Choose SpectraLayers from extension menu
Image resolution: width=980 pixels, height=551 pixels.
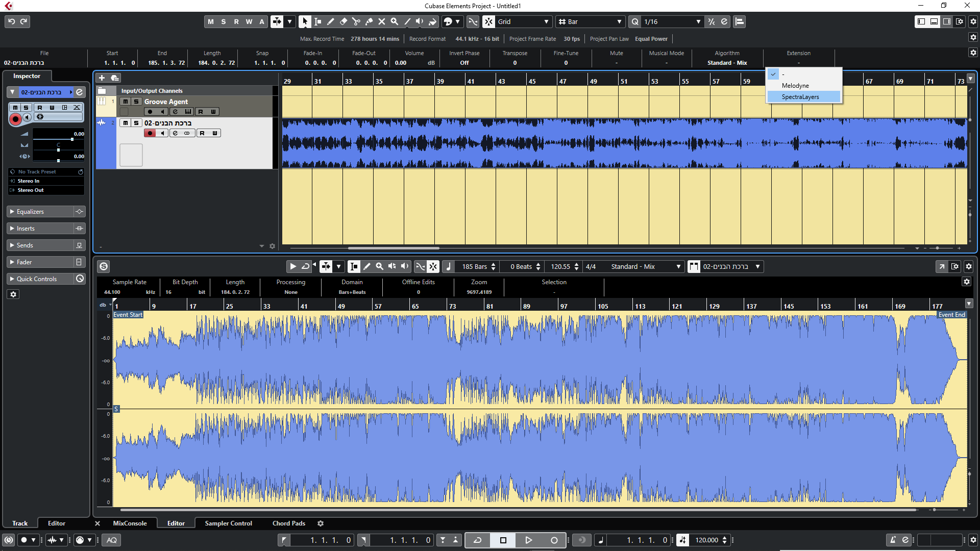coord(800,97)
